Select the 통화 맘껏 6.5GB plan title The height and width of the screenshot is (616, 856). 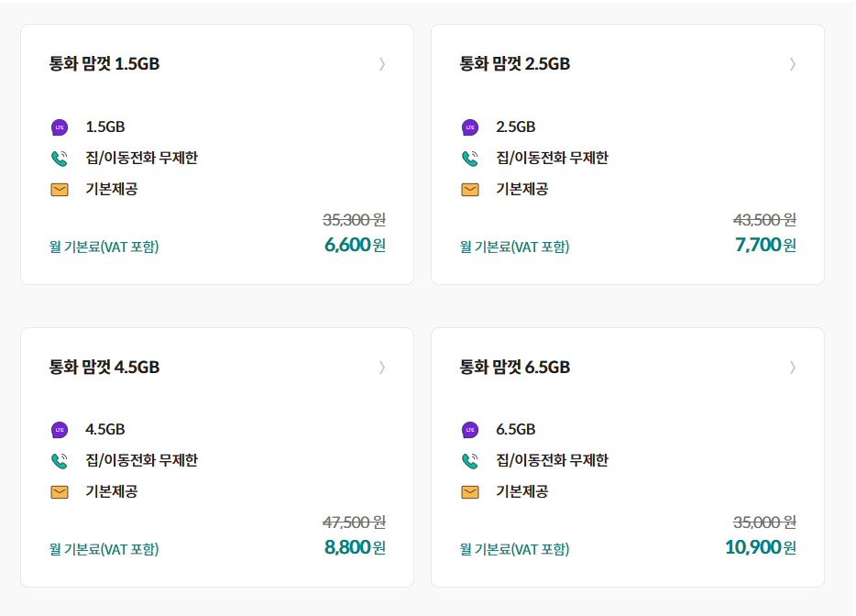515,367
